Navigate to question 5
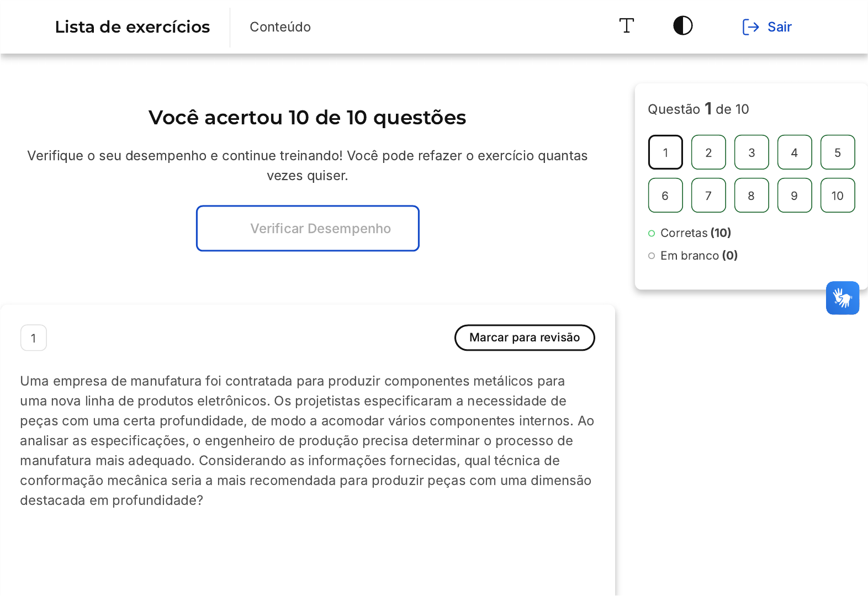Viewport: 868px width, 596px height. point(838,152)
